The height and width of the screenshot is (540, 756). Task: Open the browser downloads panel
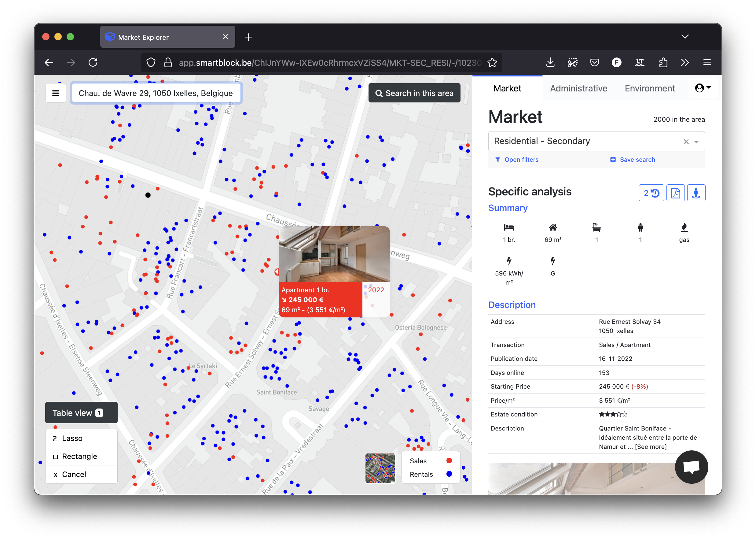pos(550,62)
